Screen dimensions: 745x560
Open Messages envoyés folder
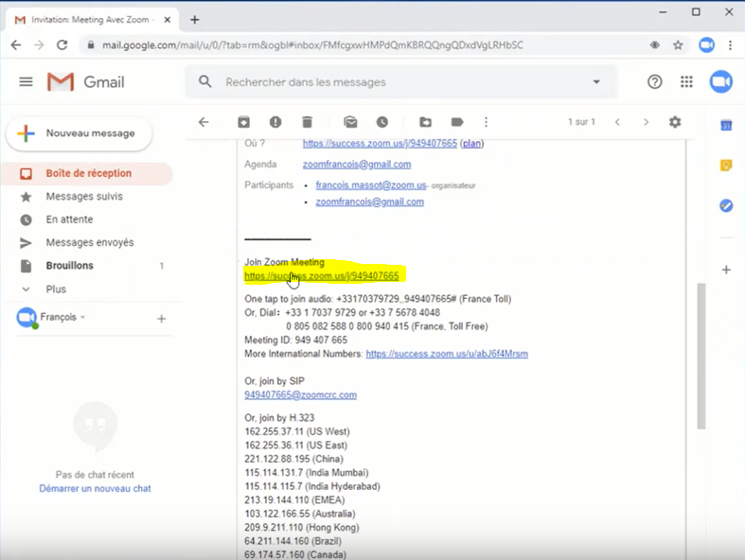pos(90,242)
